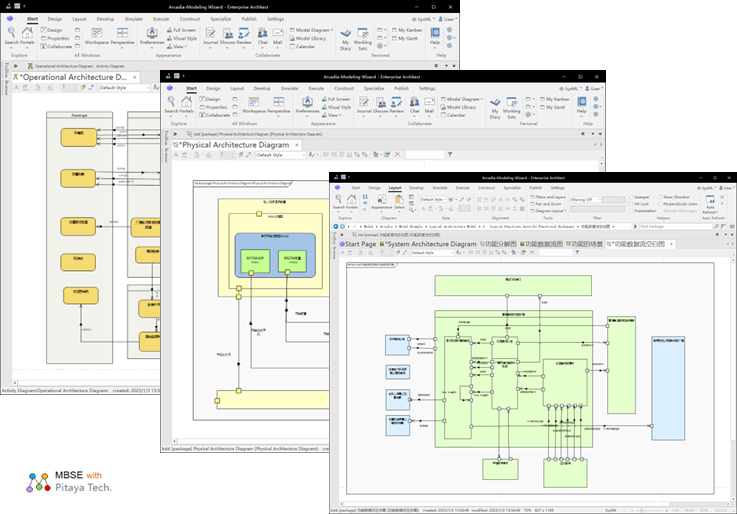737x514 pixels.
Task: Open Simulate tab in back-left window
Action: (133, 19)
